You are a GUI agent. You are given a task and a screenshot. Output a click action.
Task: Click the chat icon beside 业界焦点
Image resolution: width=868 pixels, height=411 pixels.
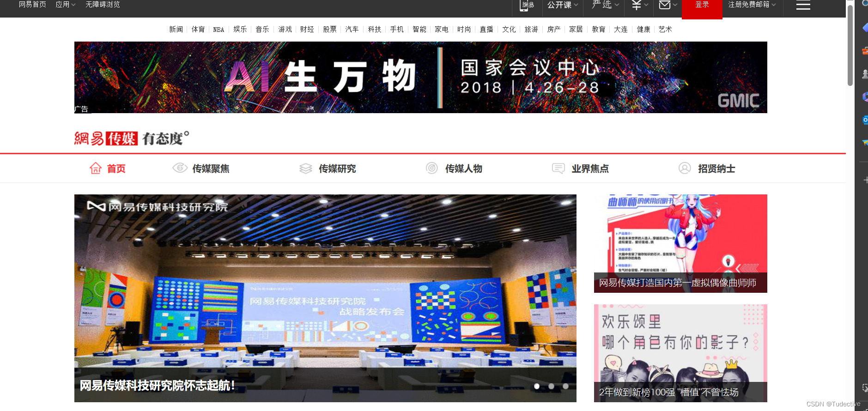point(558,168)
